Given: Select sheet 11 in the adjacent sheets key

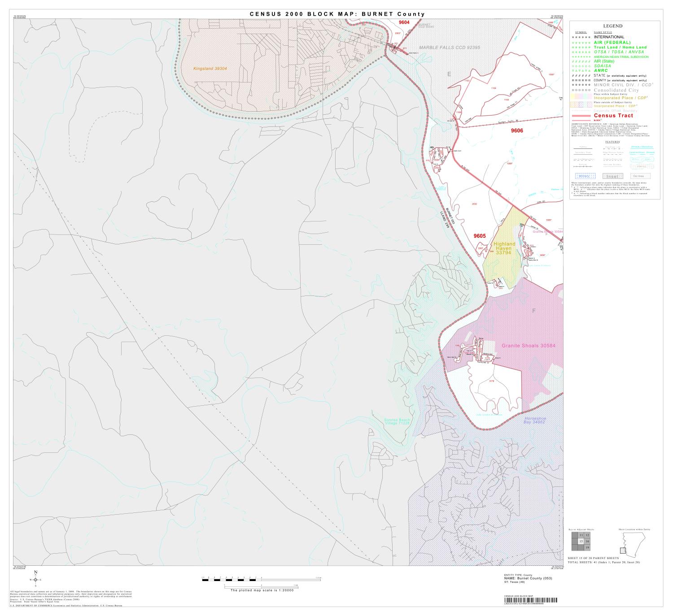Looking at the screenshot, I should click(x=581, y=535).
